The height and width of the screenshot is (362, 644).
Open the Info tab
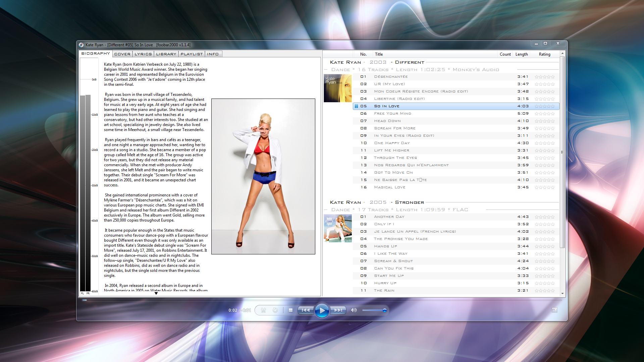coord(213,54)
